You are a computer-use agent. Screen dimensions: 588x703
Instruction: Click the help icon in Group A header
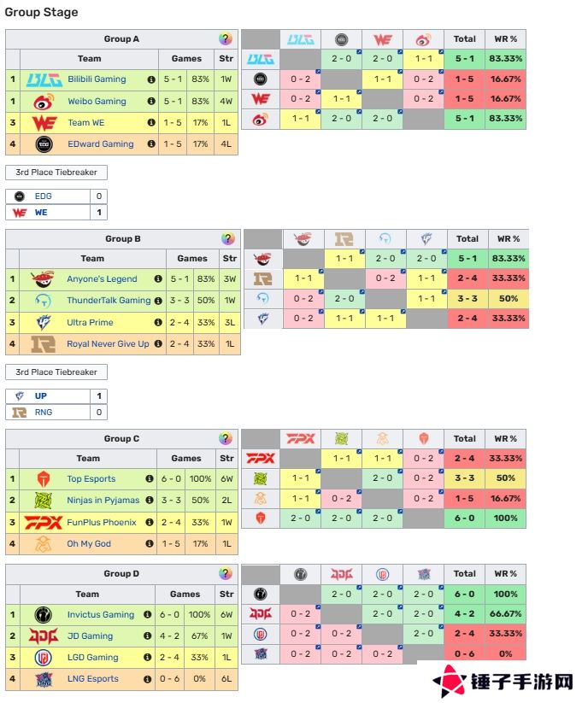coord(226,38)
